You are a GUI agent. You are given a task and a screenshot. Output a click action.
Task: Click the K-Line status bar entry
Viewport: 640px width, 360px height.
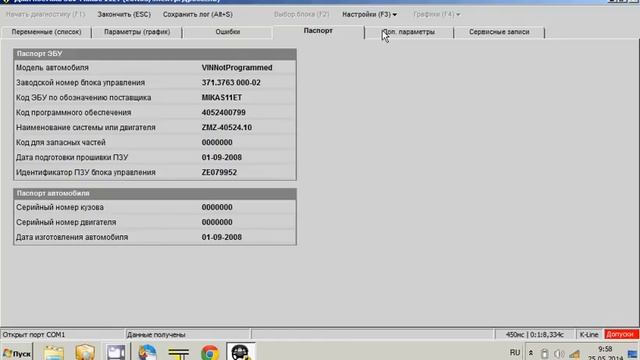[x=589, y=334]
